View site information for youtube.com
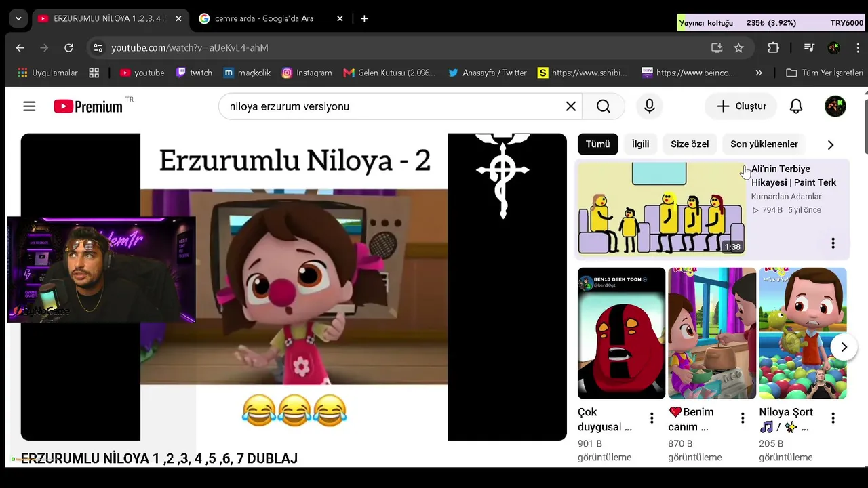The image size is (868, 488). 98,47
